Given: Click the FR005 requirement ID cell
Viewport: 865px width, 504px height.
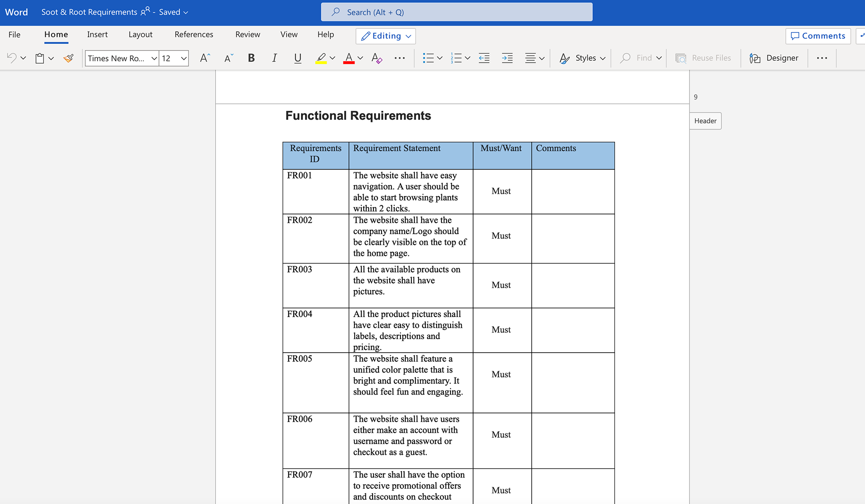Looking at the screenshot, I should [315, 382].
